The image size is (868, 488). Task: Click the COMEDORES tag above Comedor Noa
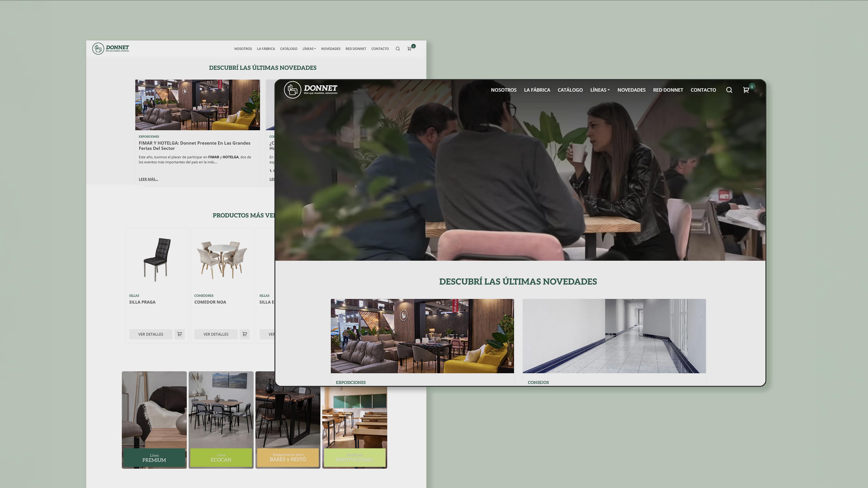(203, 296)
